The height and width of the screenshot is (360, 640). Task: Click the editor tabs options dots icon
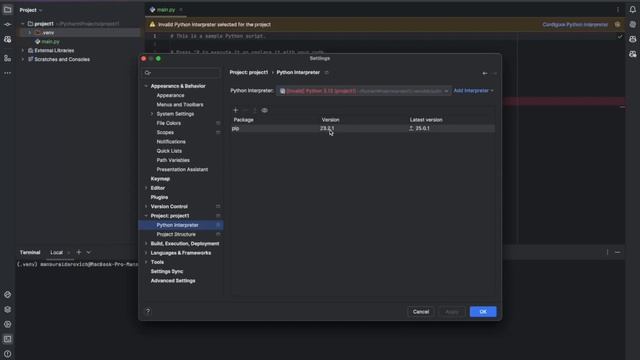618,9
